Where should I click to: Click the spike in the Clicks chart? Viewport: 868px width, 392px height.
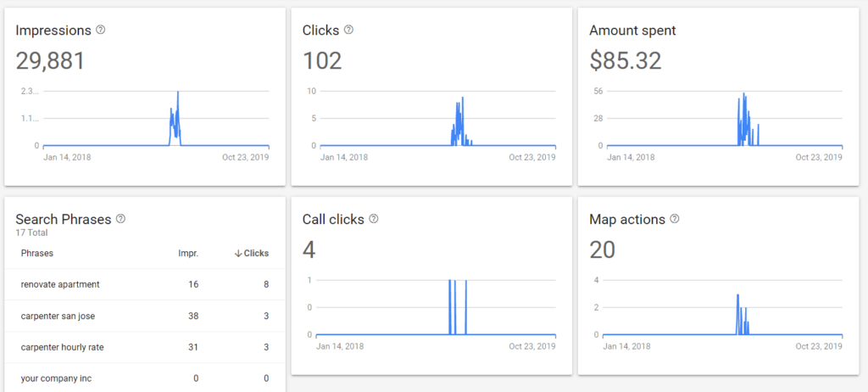463,99
